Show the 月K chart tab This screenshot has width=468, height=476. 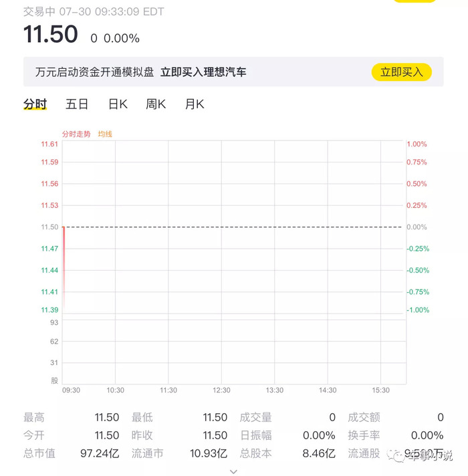(x=195, y=104)
